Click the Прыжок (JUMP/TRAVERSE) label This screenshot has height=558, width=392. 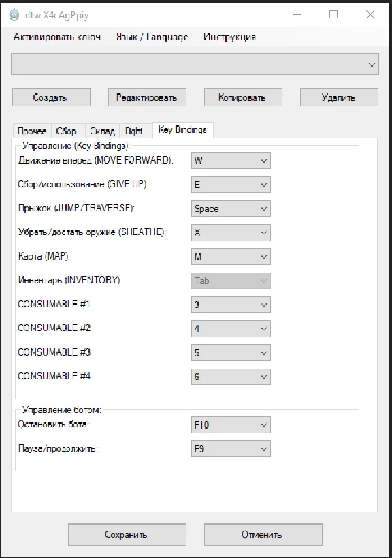point(76,208)
